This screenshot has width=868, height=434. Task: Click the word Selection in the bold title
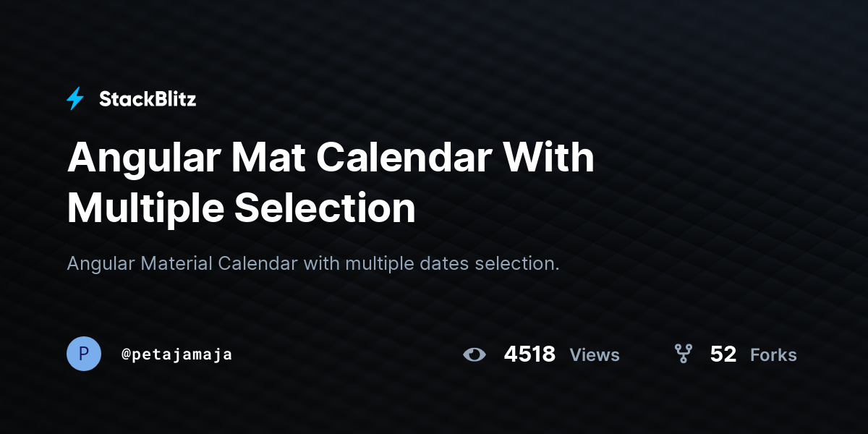(x=324, y=208)
